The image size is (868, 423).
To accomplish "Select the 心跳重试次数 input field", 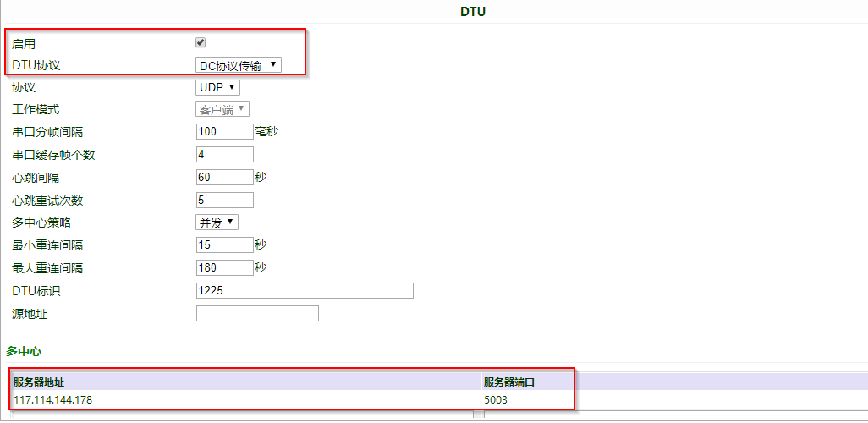I will pos(224,201).
